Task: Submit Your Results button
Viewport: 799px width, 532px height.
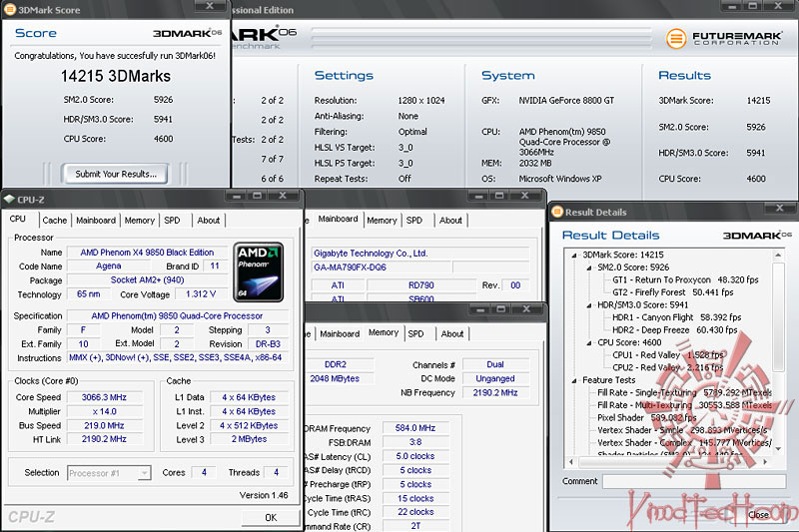Action: [116, 174]
